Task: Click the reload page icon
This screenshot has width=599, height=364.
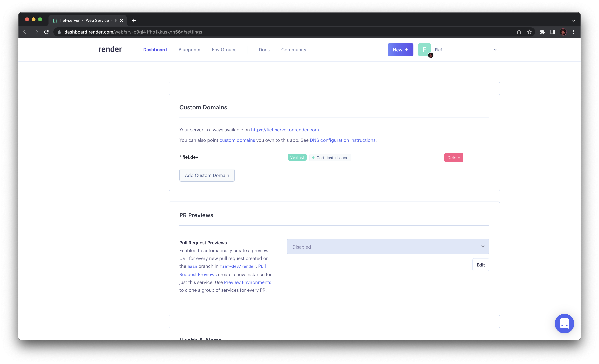Action: (x=46, y=32)
